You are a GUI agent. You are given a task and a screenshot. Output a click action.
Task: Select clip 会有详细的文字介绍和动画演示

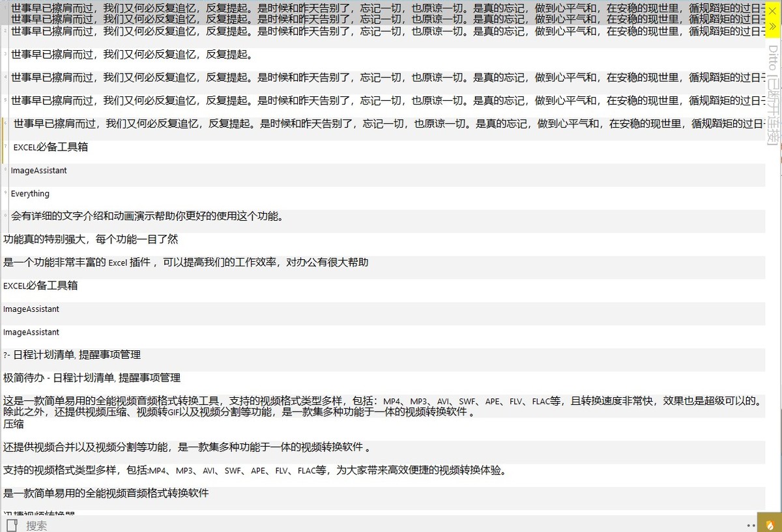click(383, 221)
